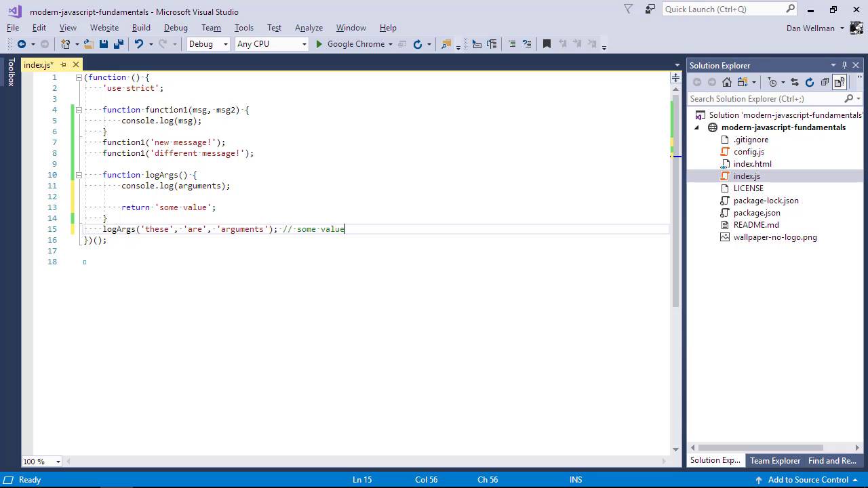This screenshot has width=868, height=488.
Task: Switch to the Find and Replace tab
Action: (x=833, y=460)
